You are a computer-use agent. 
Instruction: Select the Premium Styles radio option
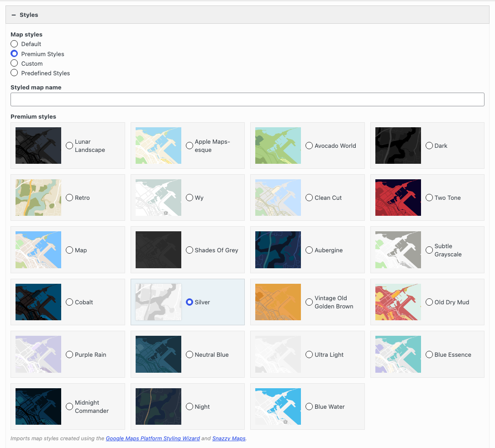(x=14, y=54)
